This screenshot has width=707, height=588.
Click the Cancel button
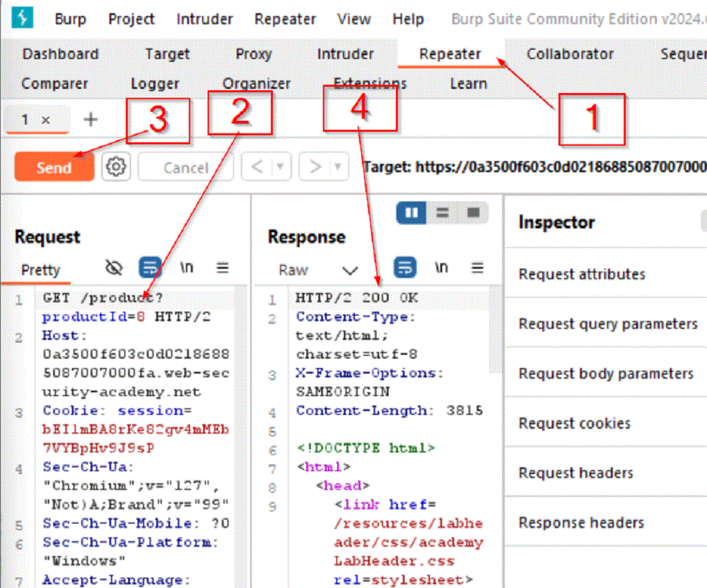(x=185, y=167)
